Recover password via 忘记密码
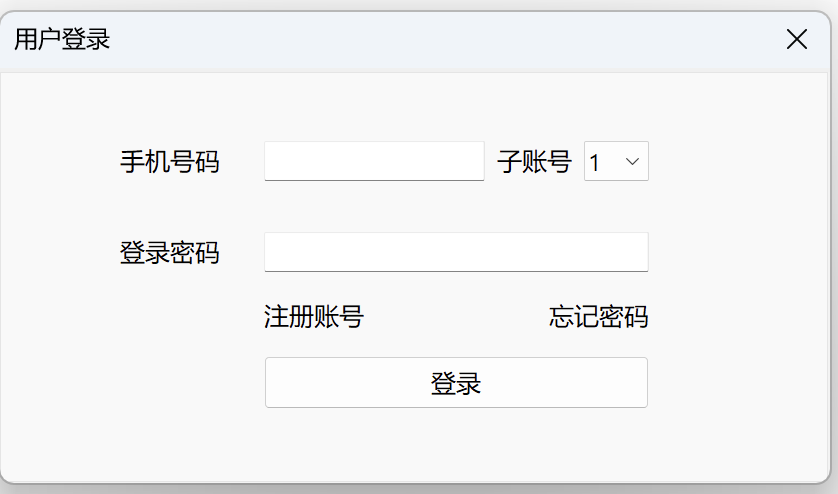838x494 pixels. click(x=598, y=317)
